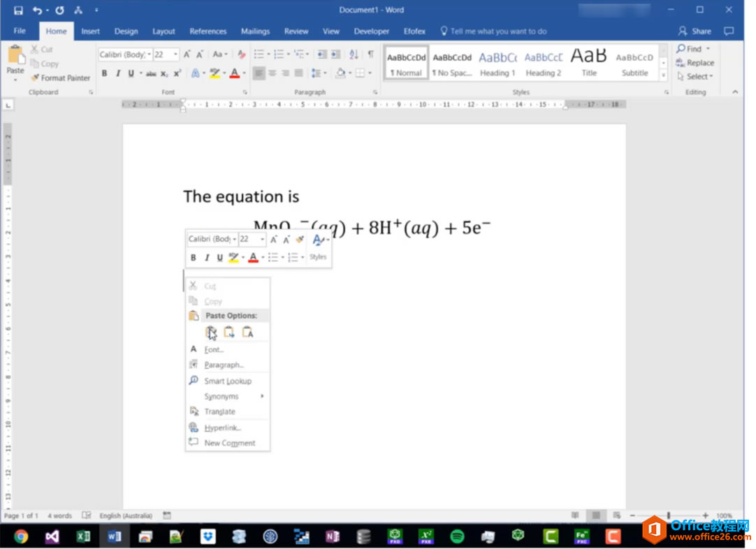The image size is (756, 549).
Task: Choose Merge Formatting paste option
Action: click(229, 332)
